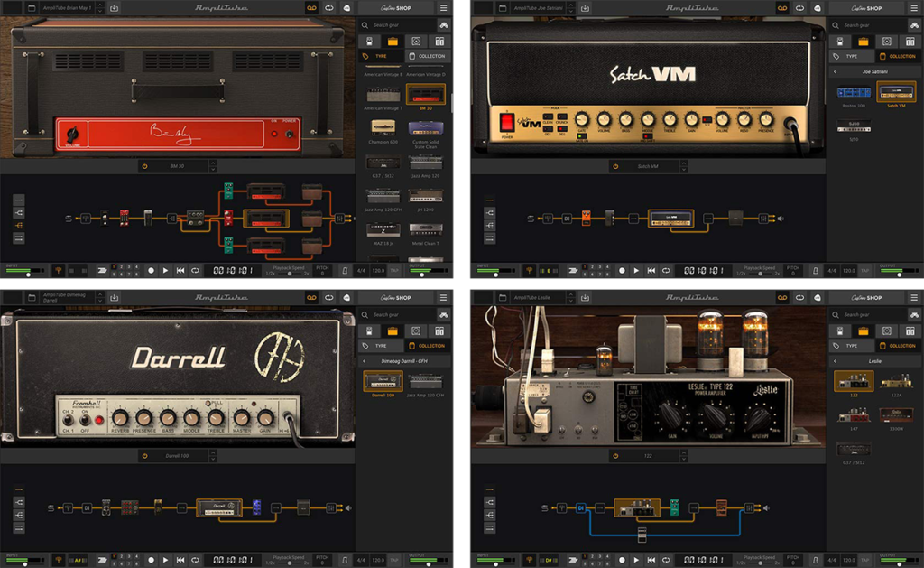The width and height of the screenshot is (924, 568).
Task: Toggle Leslie 122 amp bypass power icon
Action: point(615,456)
